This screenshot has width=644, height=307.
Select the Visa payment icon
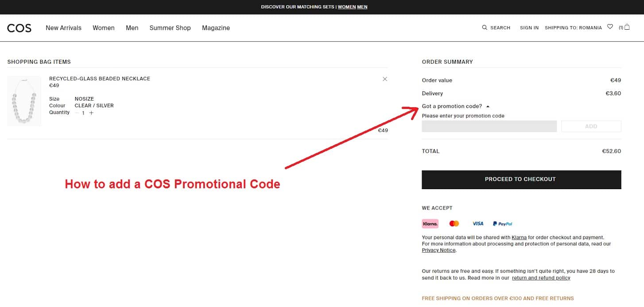pos(477,223)
